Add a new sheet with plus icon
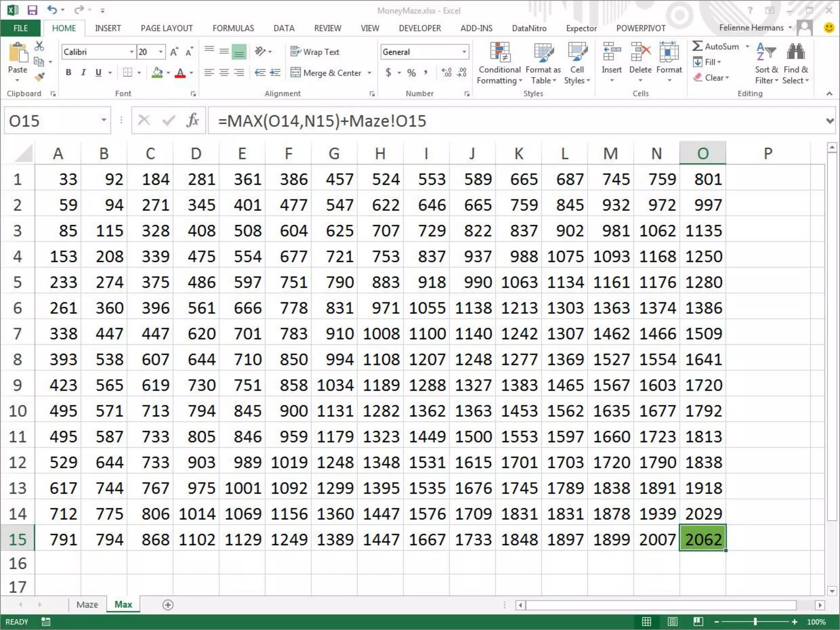840x630 pixels. 168,605
